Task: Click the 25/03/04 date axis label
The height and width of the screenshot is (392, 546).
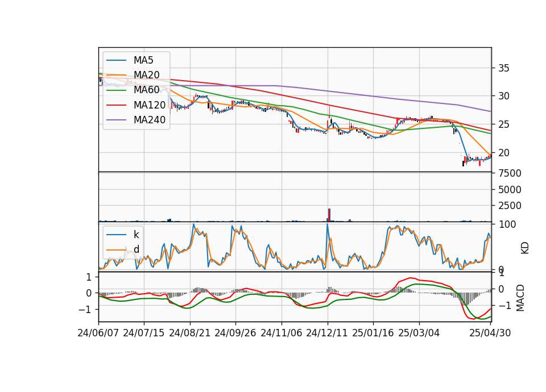Action: coord(419,333)
